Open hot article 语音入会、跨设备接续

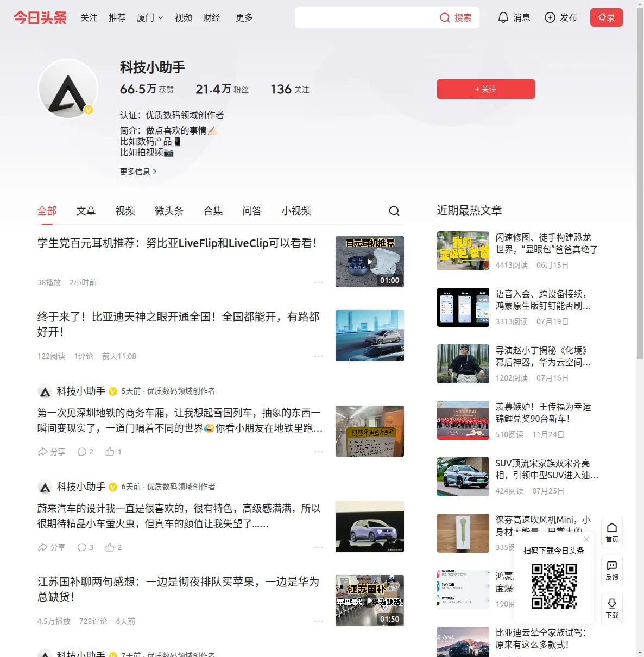coord(544,300)
